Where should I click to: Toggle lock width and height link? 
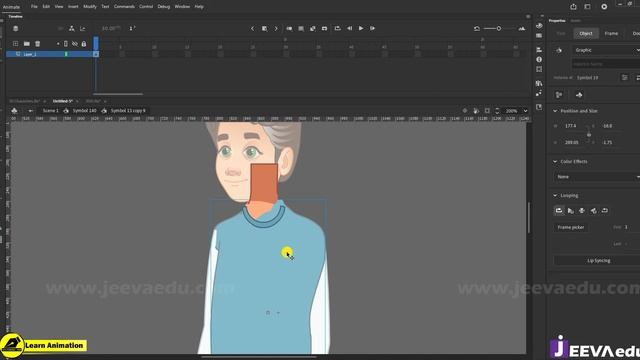[589, 134]
